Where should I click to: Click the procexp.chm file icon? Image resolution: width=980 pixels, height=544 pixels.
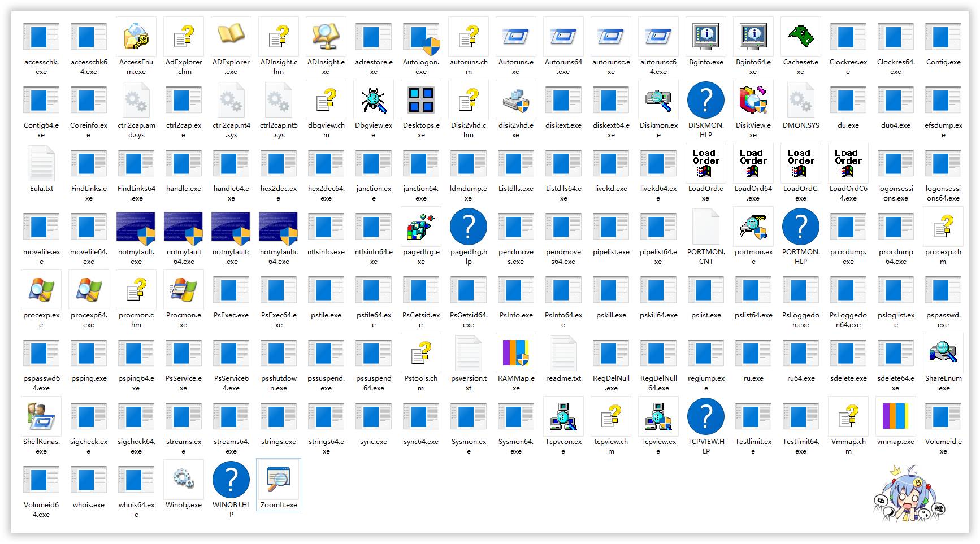(x=943, y=227)
